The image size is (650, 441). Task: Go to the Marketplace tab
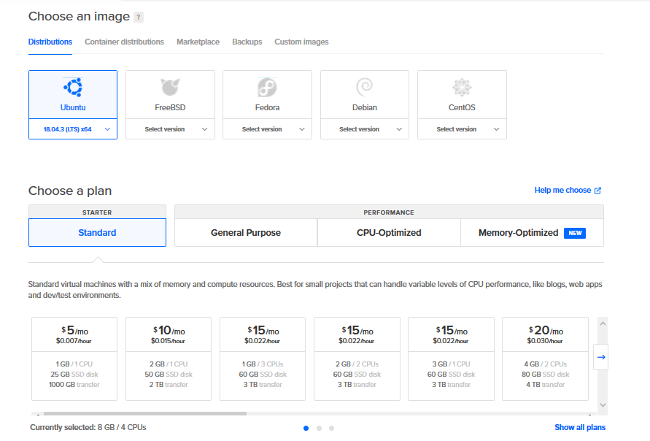tap(198, 42)
